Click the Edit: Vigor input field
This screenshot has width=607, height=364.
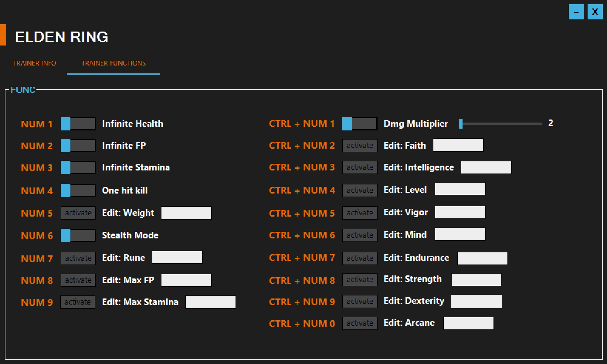pyautogui.click(x=460, y=212)
